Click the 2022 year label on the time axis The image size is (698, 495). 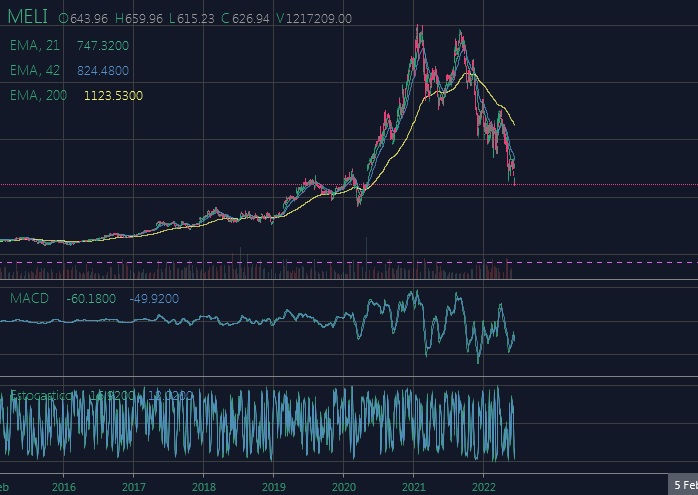[483, 487]
